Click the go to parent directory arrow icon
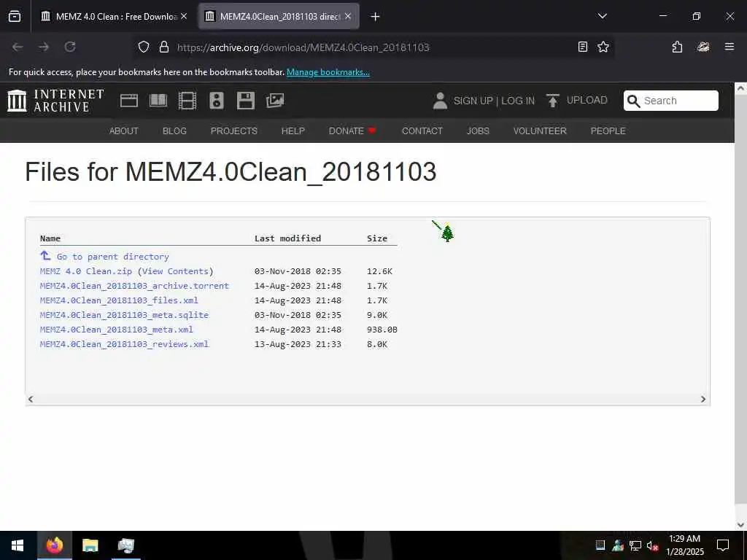The image size is (747, 560). pos(45,256)
